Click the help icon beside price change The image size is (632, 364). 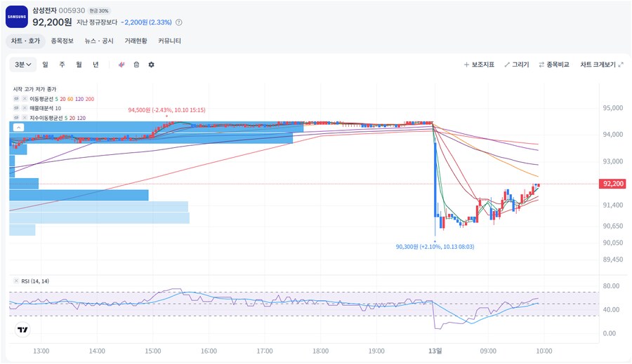(178, 22)
